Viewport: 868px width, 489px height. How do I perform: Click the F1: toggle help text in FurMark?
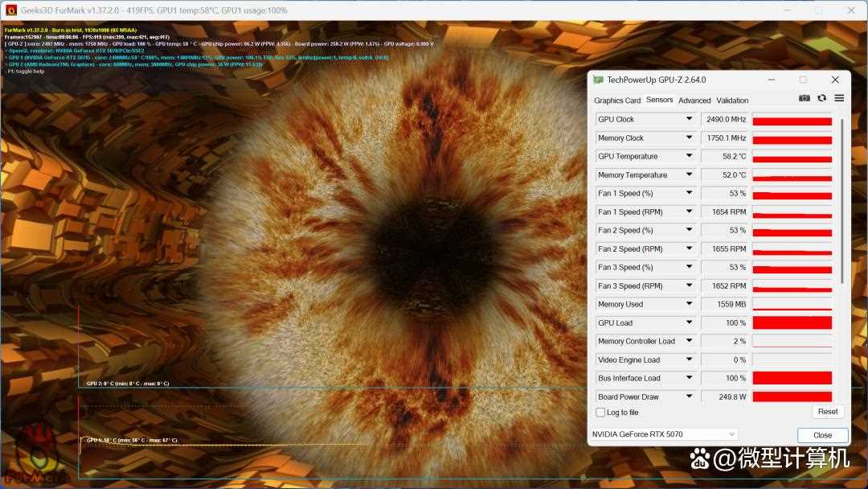point(26,72)
